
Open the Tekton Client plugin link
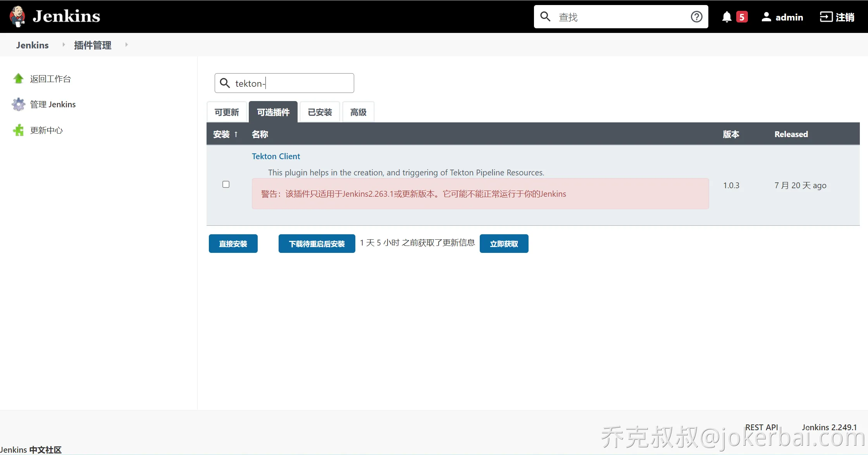pos(276,156)
